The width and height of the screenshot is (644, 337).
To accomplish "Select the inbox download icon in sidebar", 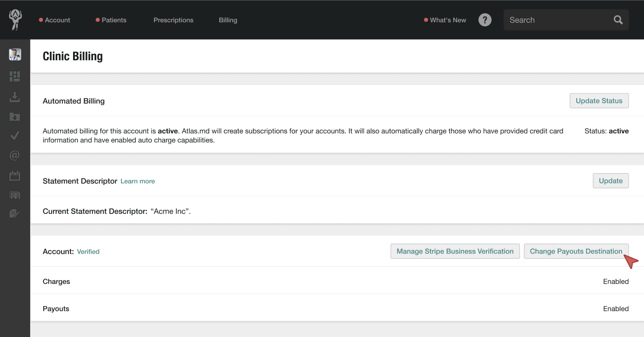I will point(15,97).
